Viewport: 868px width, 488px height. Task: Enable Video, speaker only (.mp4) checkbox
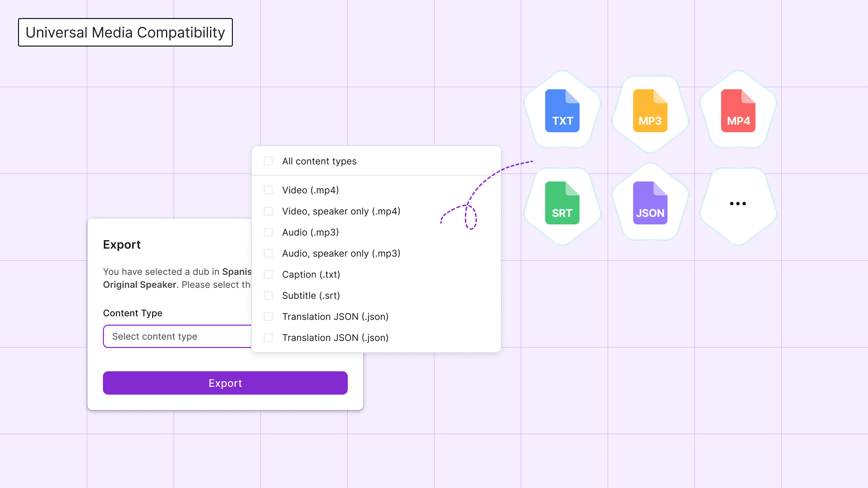pos(268,211)
